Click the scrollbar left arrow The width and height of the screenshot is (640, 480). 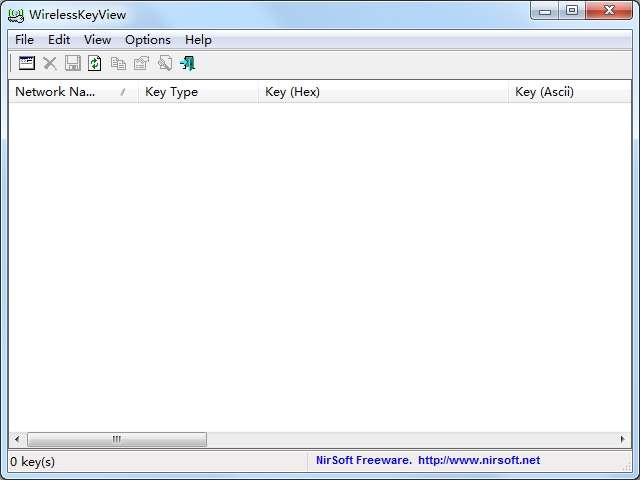[17, 439]
